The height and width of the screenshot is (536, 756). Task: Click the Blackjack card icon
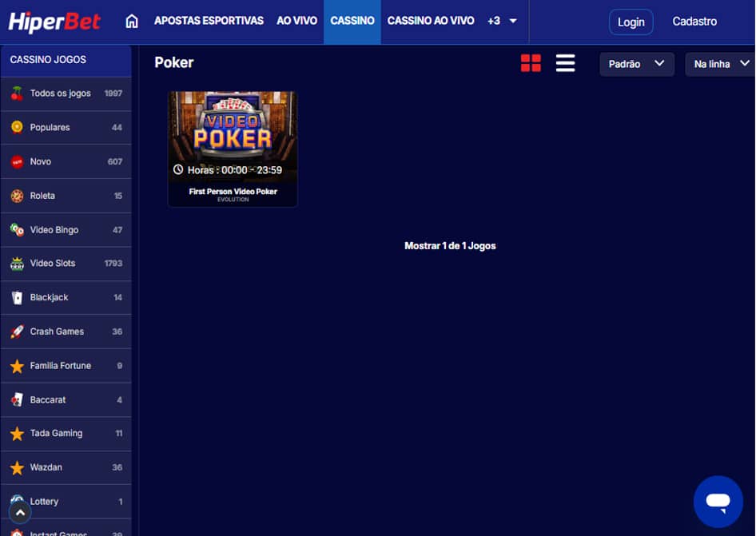[18, 297]
